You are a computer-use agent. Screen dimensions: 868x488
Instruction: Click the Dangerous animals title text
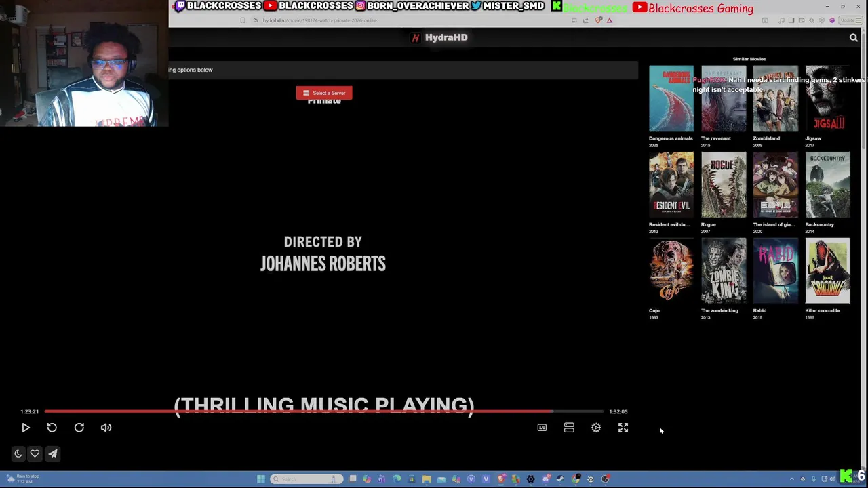coord(671,138)
